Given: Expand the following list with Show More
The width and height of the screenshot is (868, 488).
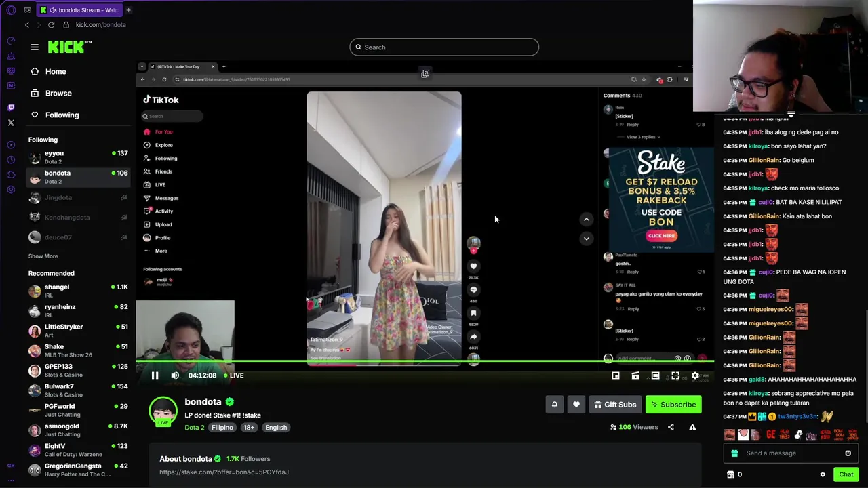Looking at the screenshot, I should 43,256.
